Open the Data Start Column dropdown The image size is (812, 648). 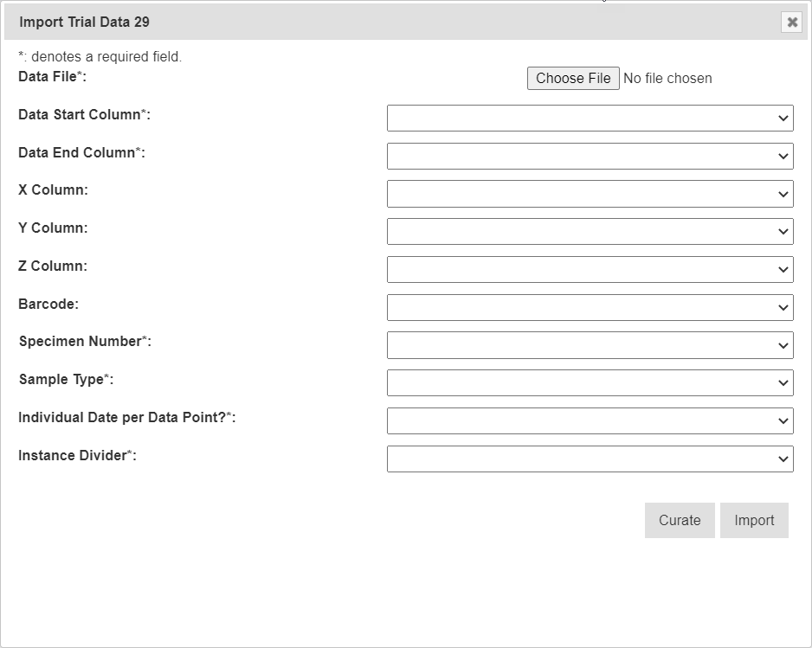coord(590,118)
